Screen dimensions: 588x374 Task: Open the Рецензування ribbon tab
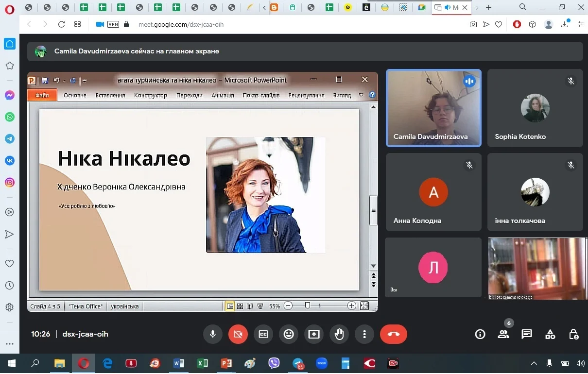tap(306, 96)
